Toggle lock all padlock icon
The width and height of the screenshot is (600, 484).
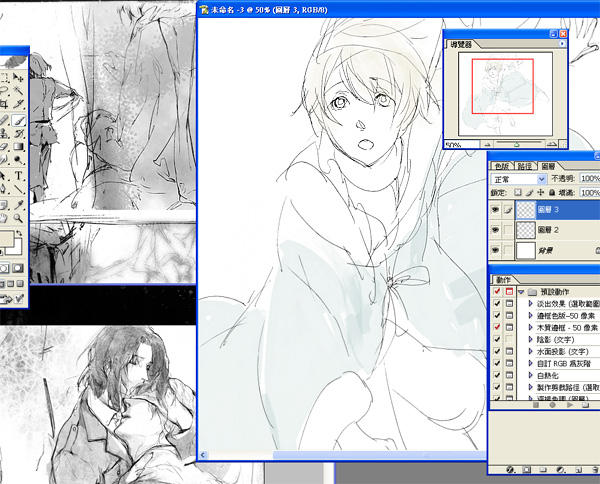pyautogui.click(x=552, y=192)
